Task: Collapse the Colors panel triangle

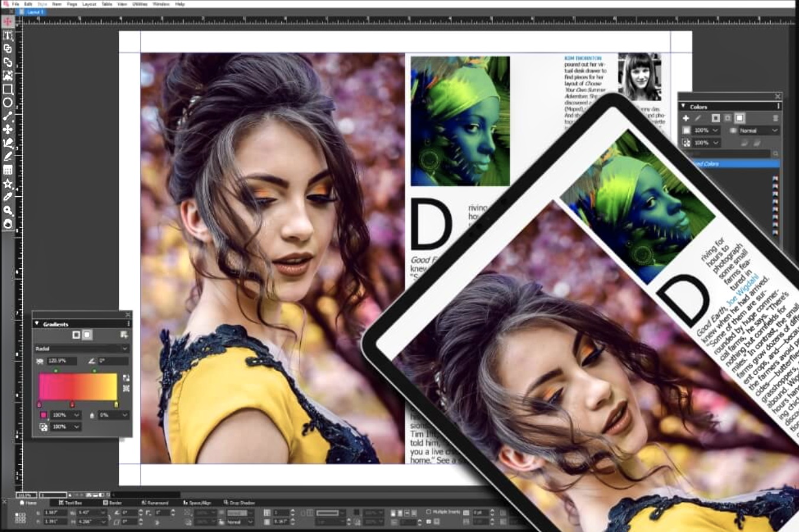Action: pyautogui.click(x=684, y=106)
